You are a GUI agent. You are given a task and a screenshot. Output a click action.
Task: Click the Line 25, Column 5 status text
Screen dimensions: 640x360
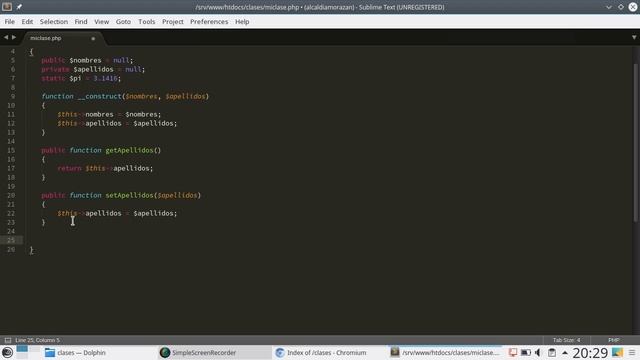(37, 340)
